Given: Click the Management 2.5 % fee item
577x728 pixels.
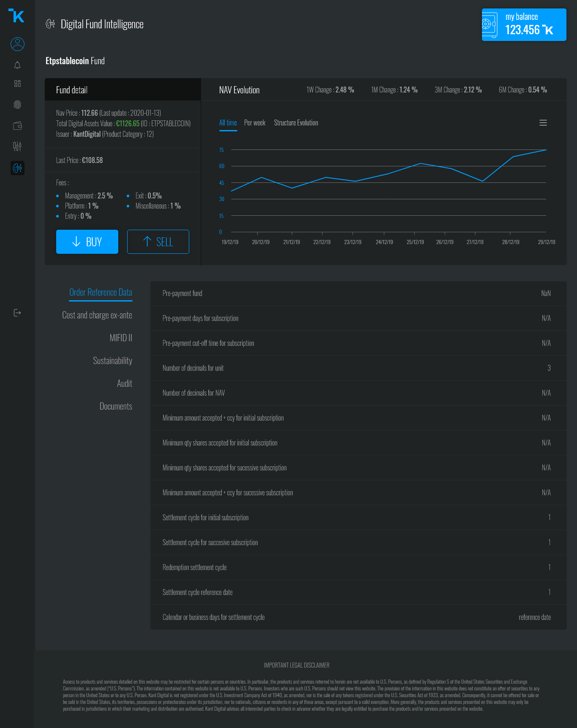Looking at the screenshot, I should [89, 196].
